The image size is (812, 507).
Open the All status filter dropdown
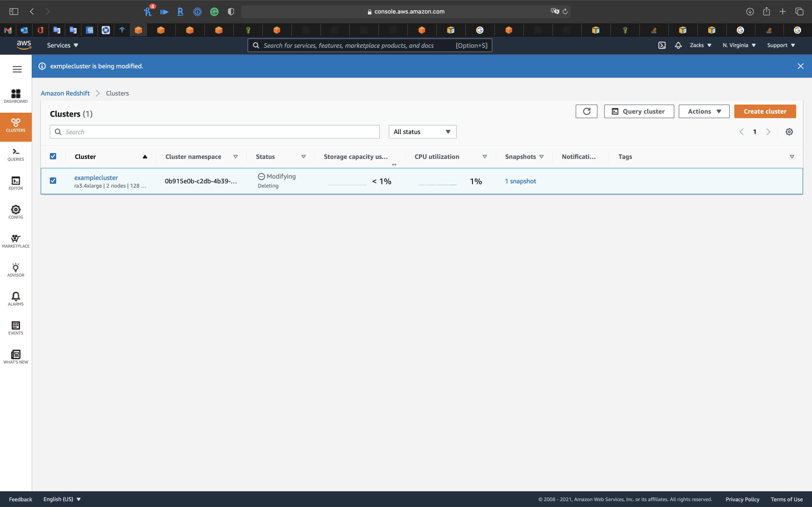coord(422,132)
